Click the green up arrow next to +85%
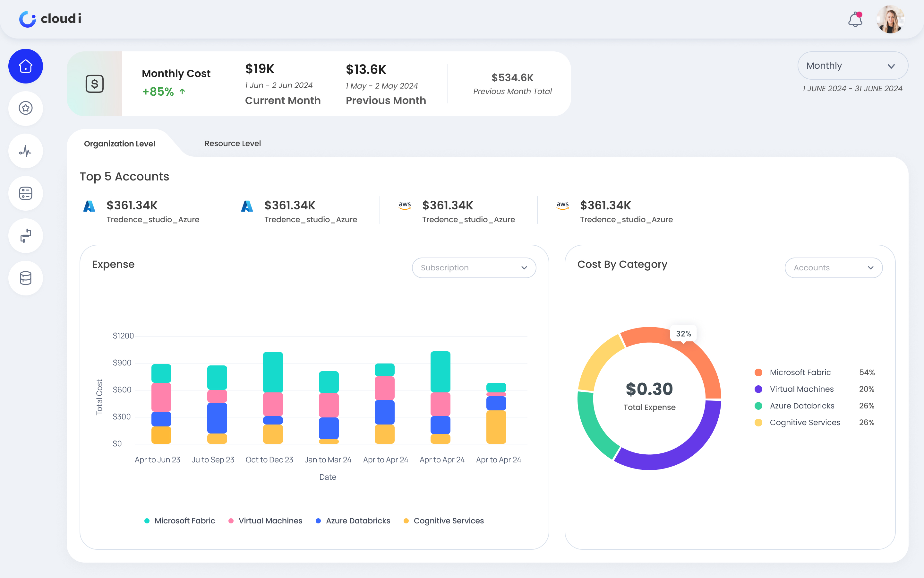This screenshot has width=924, height=578. 183,92
